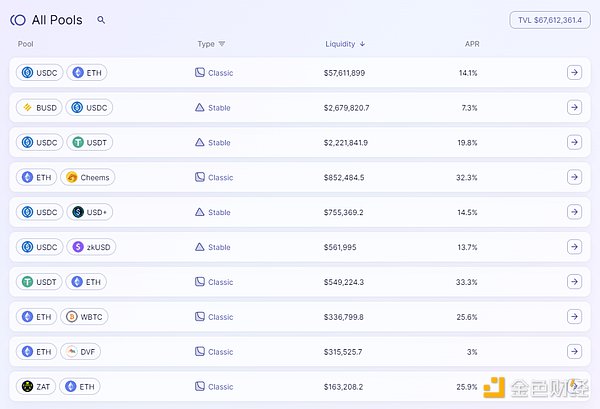Click the search magnifier icon beside All Pools
This screenshot has height=409, width=600.
pos(101,20)
